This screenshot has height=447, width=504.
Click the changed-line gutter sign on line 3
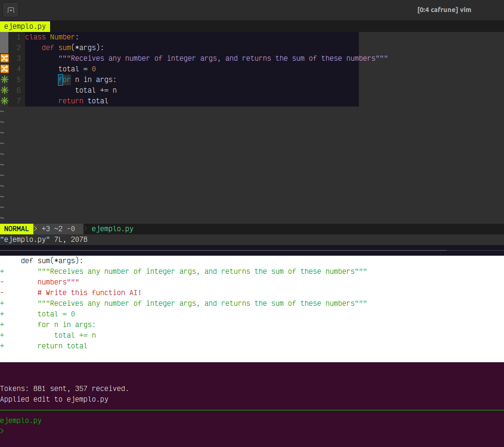[5, 58]
